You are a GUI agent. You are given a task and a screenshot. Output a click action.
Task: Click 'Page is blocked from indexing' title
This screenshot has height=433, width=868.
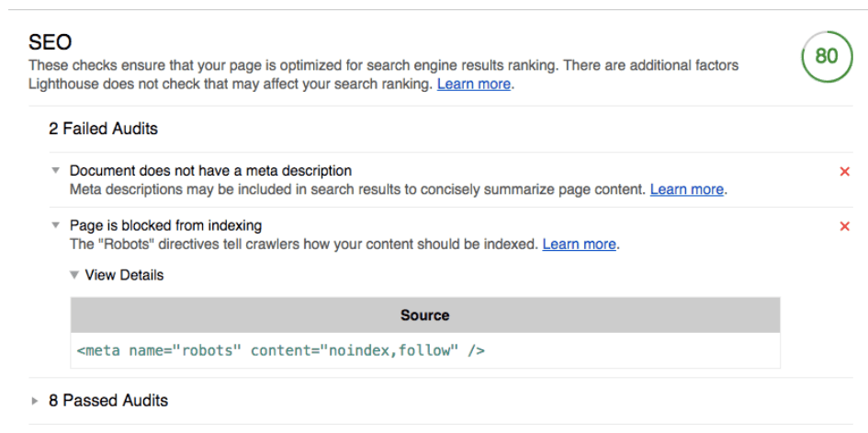tap(165, 225)
